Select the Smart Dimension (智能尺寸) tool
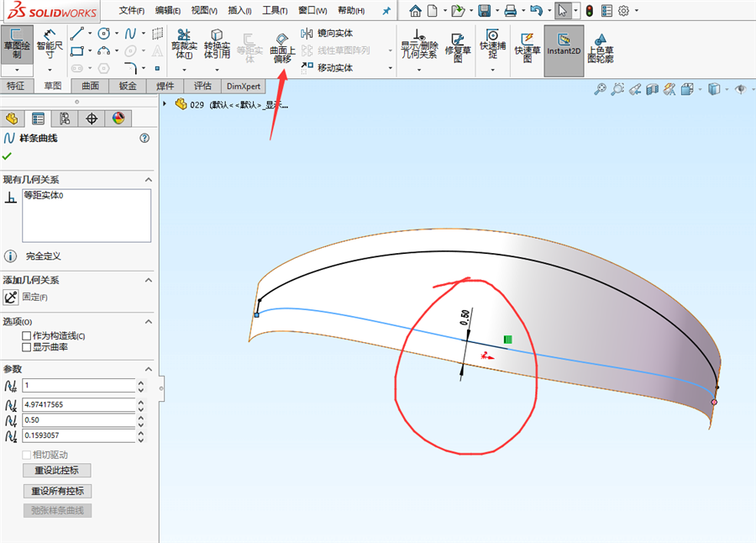Screen dimensions: 756x543 [x=50, y=45]
